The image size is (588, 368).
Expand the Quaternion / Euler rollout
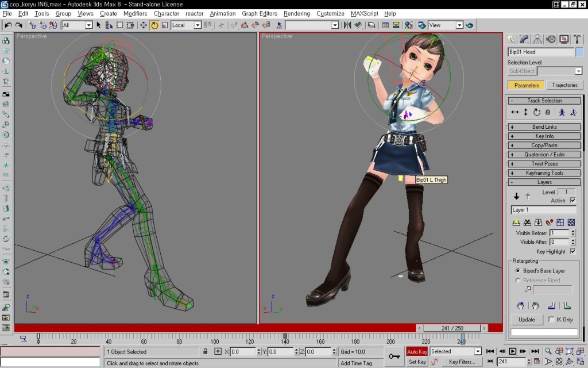coord(544,154)
